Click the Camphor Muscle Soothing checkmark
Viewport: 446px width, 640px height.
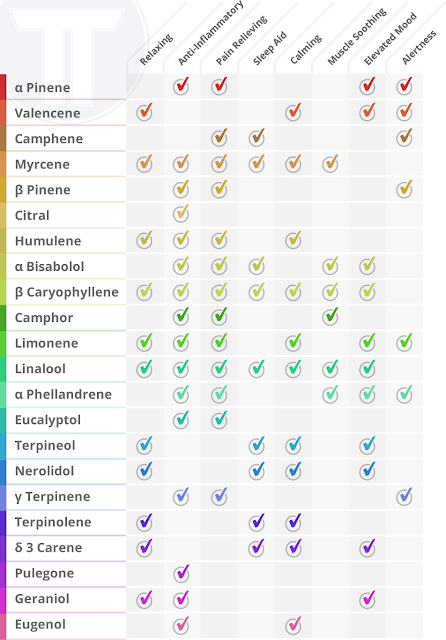[x=330, y=316]
